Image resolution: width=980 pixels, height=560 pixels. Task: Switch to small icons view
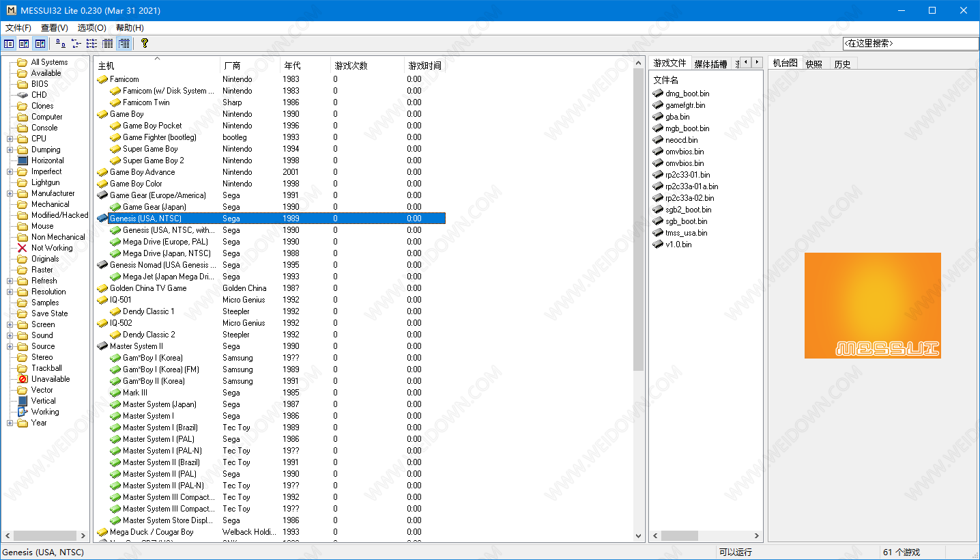coord(76,43)
